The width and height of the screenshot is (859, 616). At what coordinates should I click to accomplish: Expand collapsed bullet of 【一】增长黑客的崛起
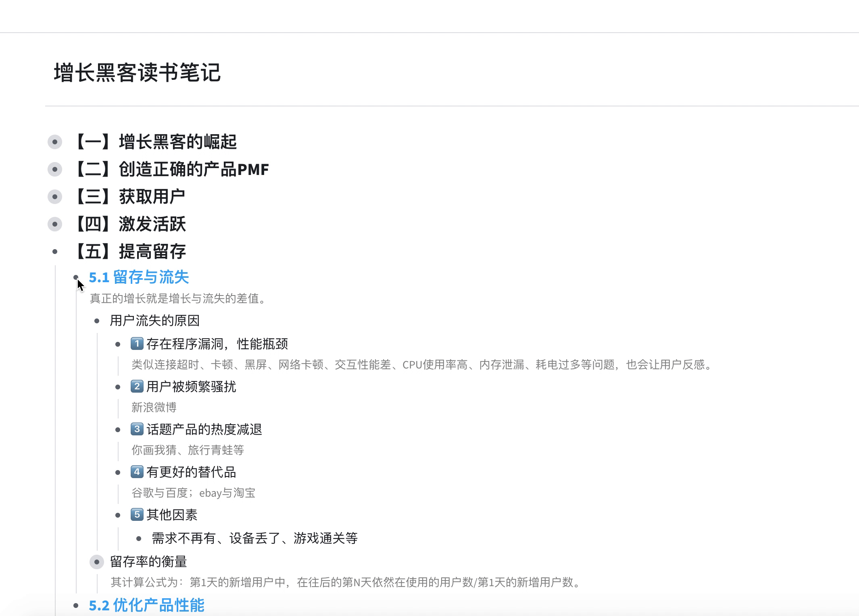pyautogui.click(x=55, y=142)
